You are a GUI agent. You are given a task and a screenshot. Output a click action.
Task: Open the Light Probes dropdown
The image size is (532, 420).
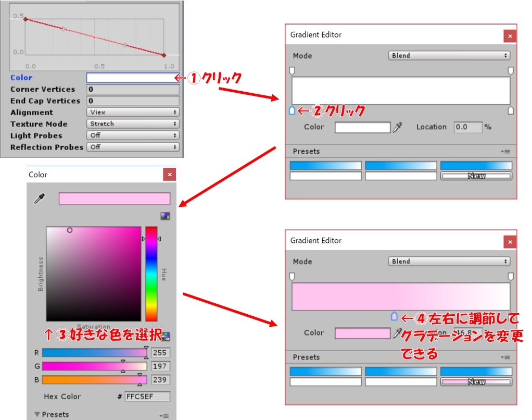tap(132, 135)
